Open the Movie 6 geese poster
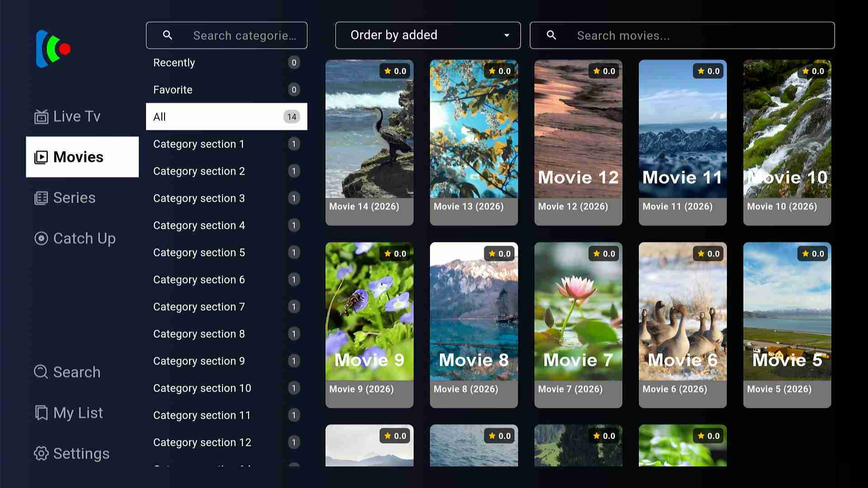868x488 pixels. tap(683, 311)
